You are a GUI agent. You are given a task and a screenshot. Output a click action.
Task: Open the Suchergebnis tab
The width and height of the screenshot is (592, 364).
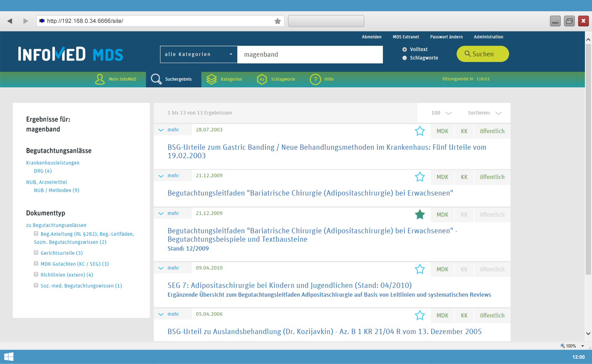click(174, 79)
